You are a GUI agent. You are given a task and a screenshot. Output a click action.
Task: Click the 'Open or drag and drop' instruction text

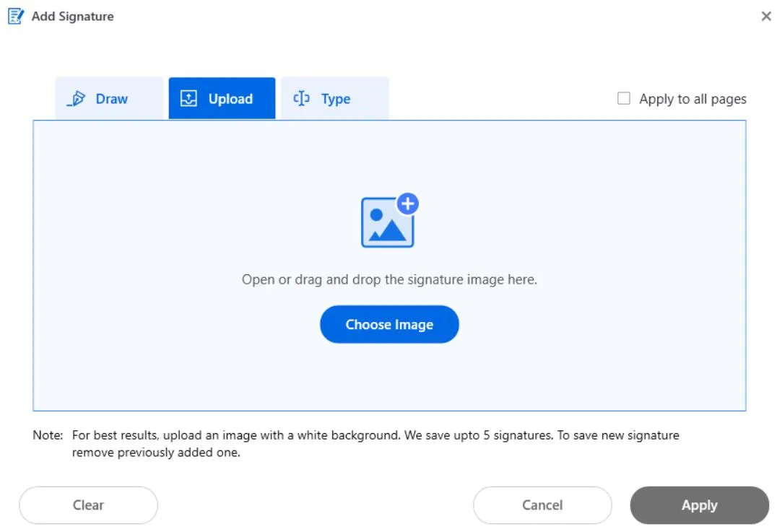click(x=389, y=279)
